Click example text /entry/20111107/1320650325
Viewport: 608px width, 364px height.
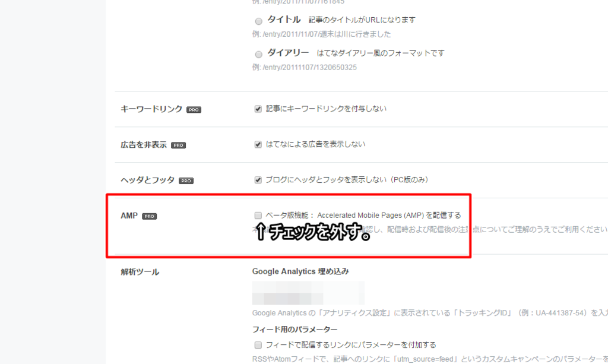pos(310,68)
